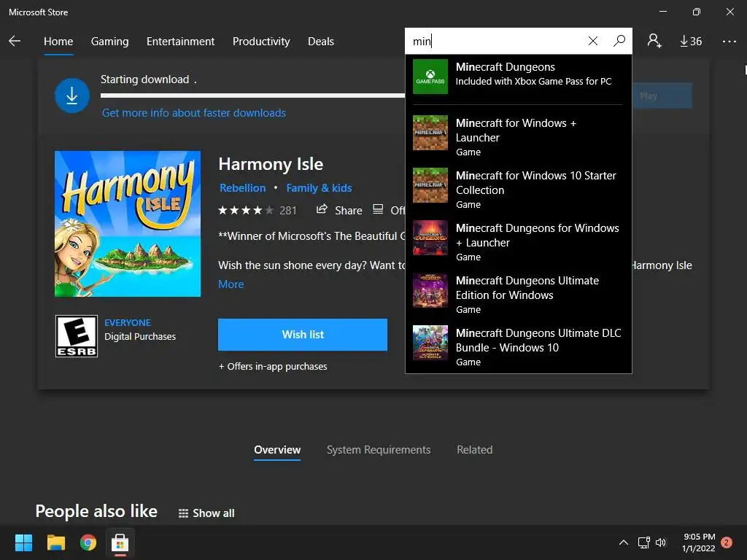Click the search magnifier icon

619,41
